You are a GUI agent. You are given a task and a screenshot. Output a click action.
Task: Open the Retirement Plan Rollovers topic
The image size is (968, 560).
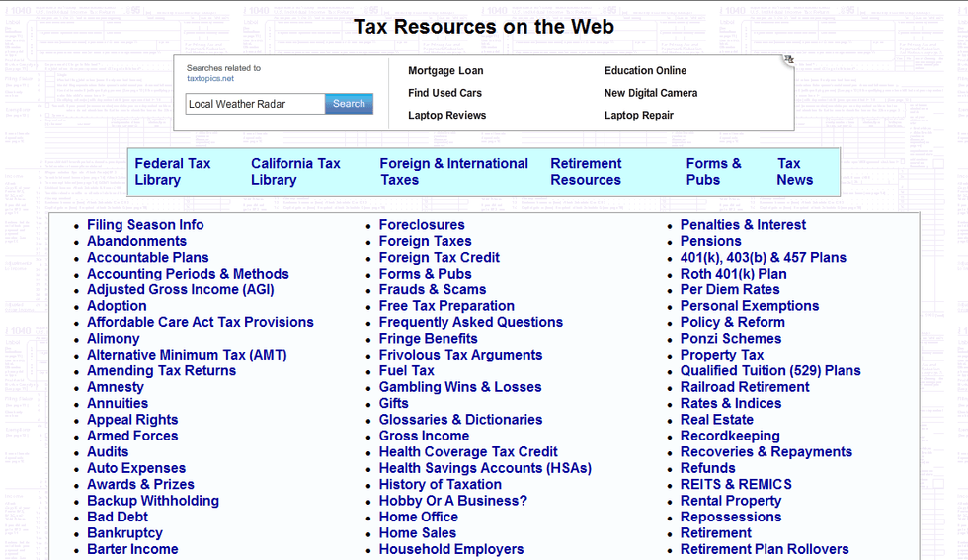(x=764, y=549)
